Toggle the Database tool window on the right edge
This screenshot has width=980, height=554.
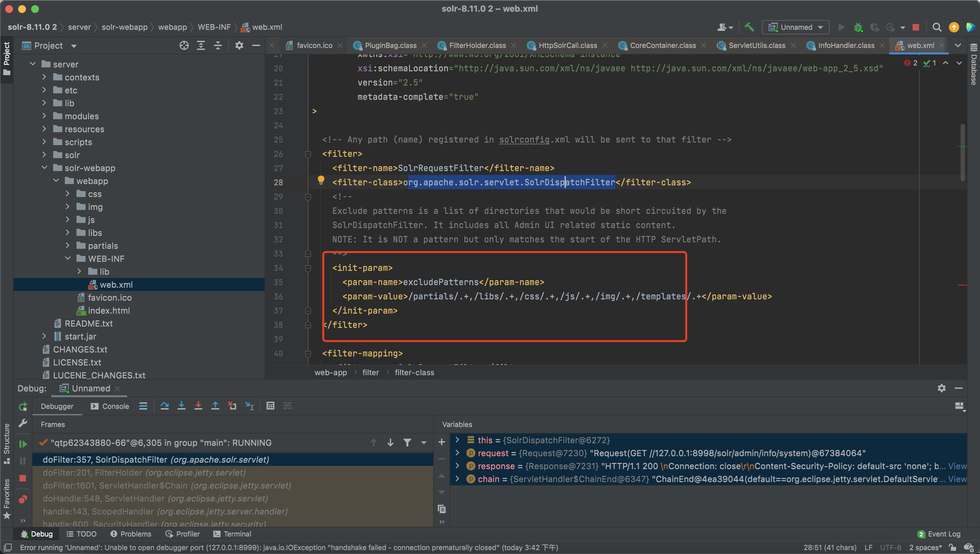click(x=974, y=65)
